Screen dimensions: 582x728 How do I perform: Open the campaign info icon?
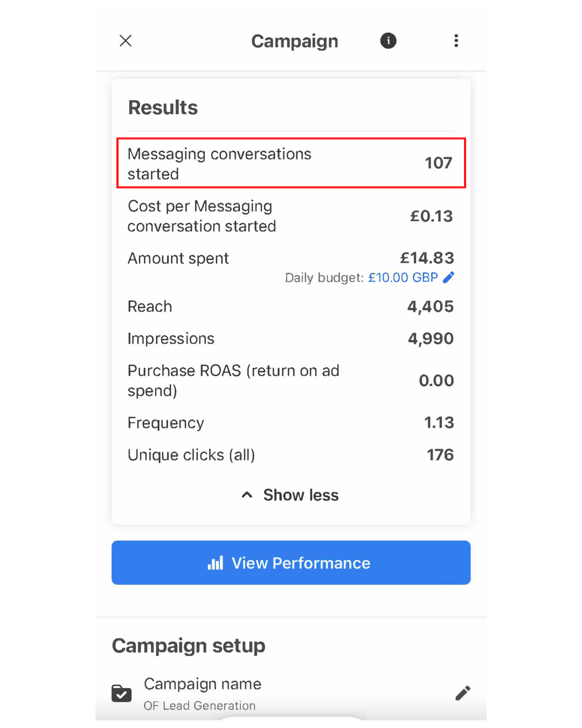[x=388, y=41]
